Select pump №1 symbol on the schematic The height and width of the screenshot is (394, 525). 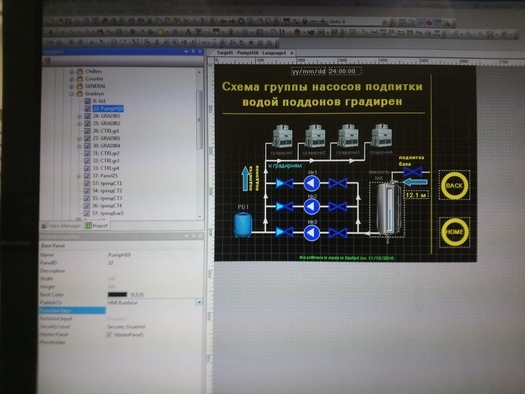[x=312, y=183]
